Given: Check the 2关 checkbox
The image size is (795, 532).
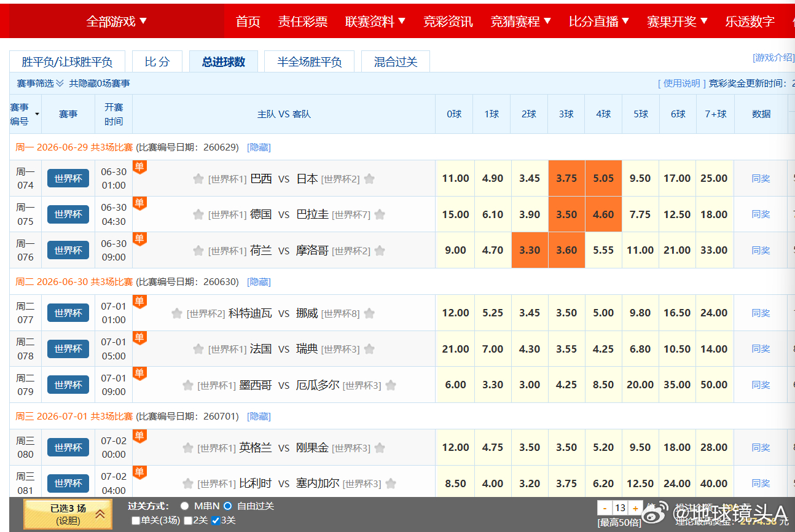Looking at the screenshot, I should pos(188,520).
